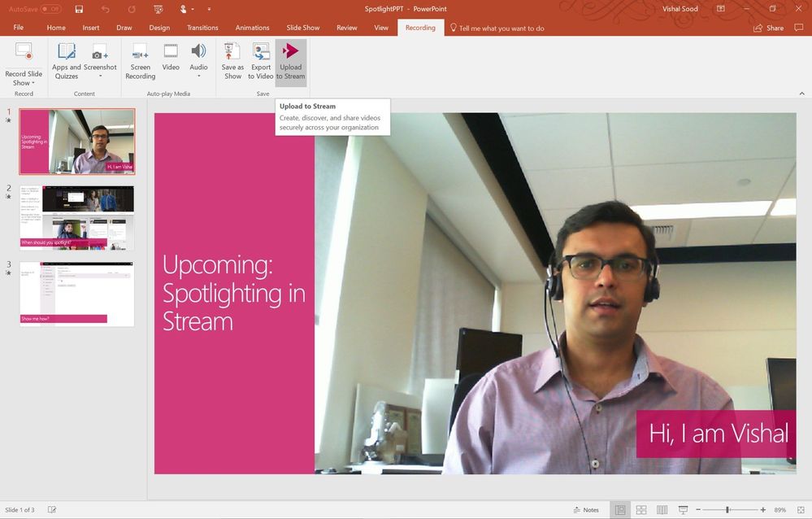Click the spell check icon in status bar
Image resolution: width=812 pixels, height=519 pixels.
coord(52,510)
